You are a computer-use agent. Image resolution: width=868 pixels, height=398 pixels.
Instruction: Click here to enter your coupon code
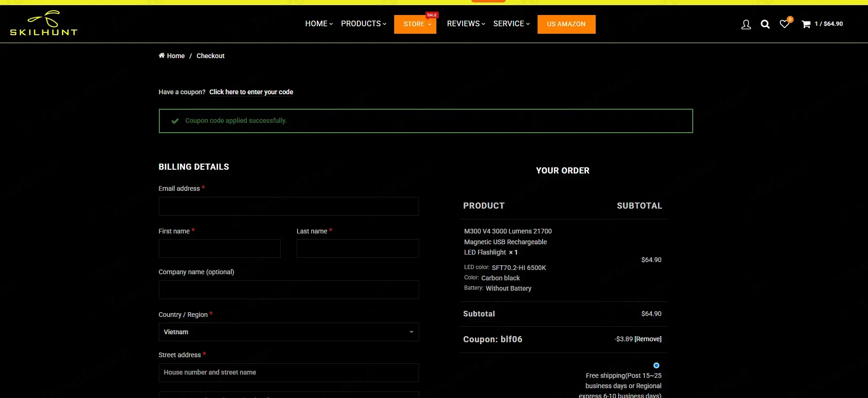coord(251,92)
